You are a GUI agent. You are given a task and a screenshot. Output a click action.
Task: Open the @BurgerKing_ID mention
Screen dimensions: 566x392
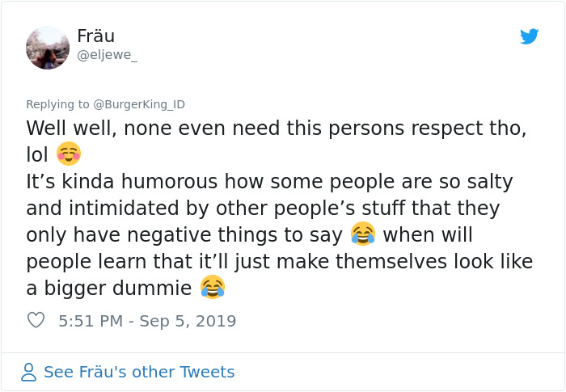(x=139, y=104)
